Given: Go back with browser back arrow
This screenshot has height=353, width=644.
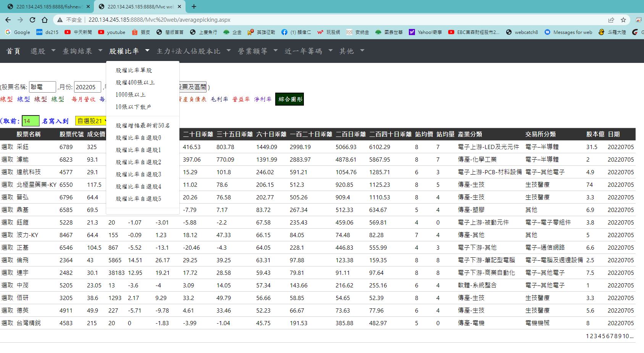Looking at the screenshot, I should pos(8,20).
